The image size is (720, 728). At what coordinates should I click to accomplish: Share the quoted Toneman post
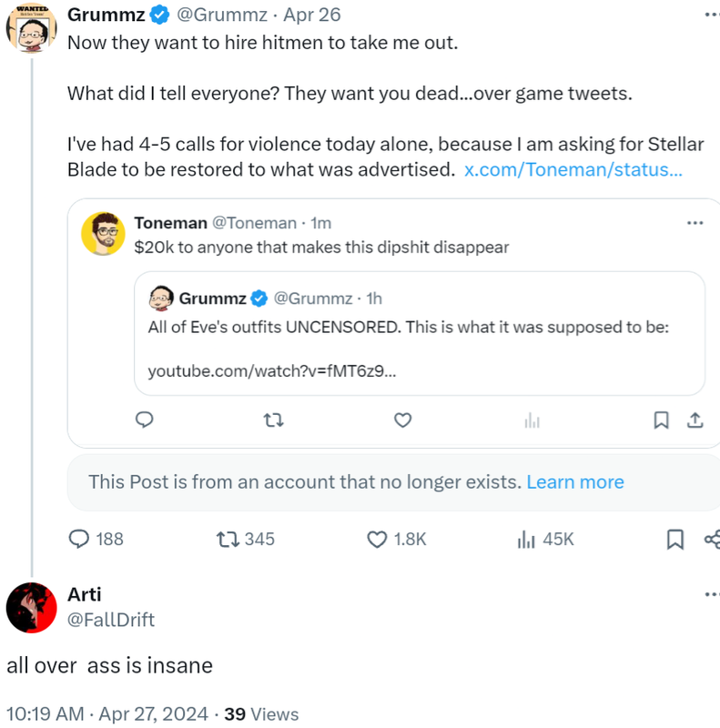point(694,420)
